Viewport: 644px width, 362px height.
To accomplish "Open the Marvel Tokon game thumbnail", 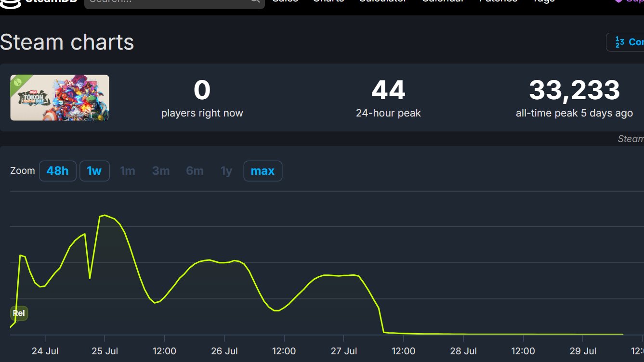I will pos(60,98).
